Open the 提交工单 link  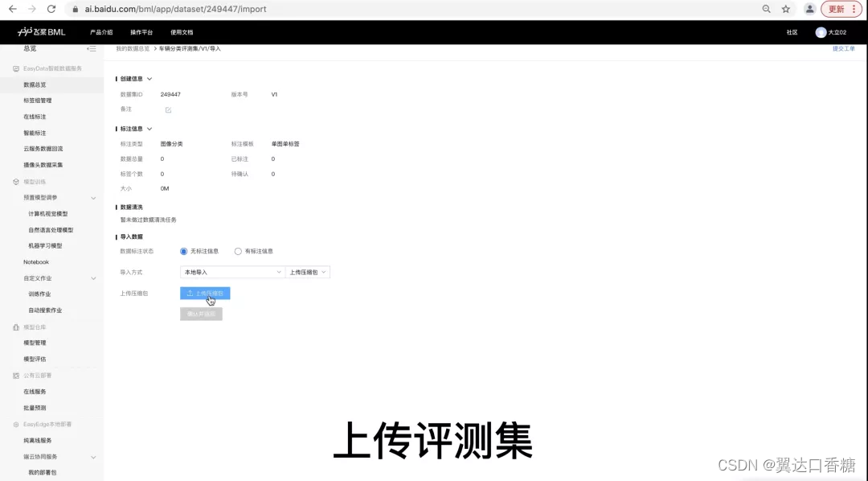842,48
